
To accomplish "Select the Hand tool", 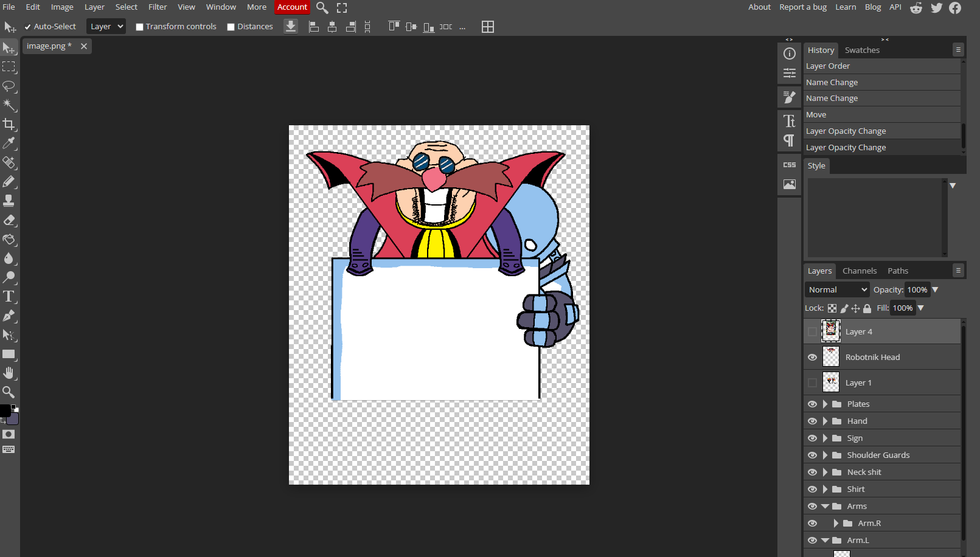I will point(9,373).
